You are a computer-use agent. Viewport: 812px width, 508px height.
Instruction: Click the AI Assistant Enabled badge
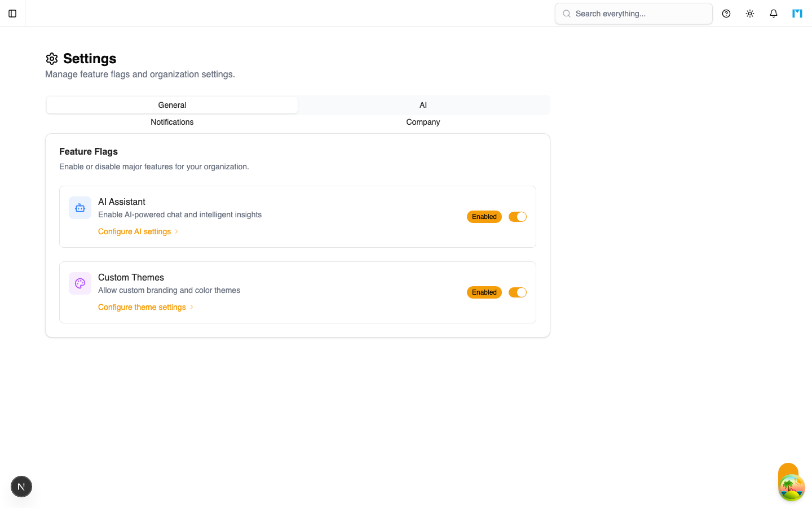pyautogui.click(x=484, y=217)
